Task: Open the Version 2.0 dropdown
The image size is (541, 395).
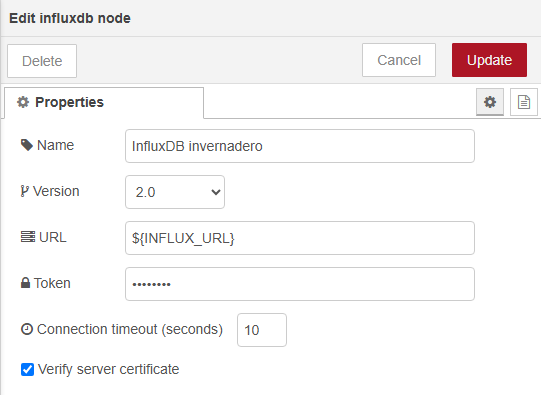Action: pyautogui.click(x=175, y=192)
